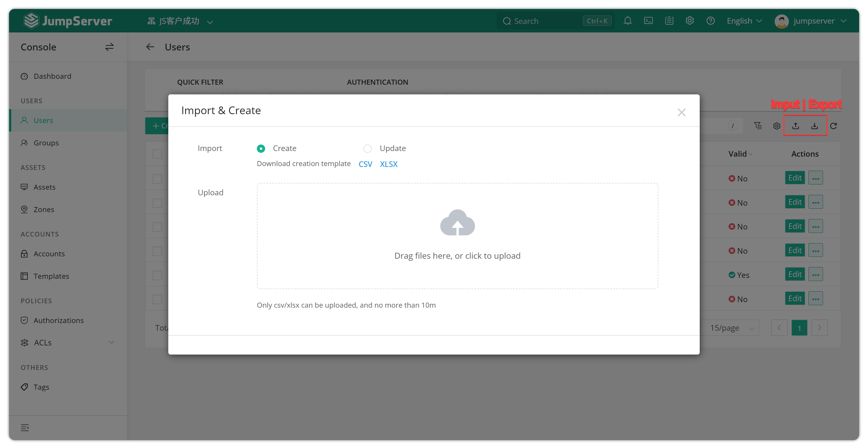The image size is (868, 446).
Task: Refresh the users table
Action: pos(833,126)
